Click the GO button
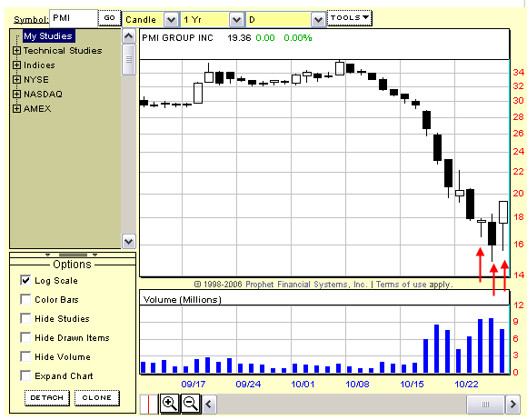The image size is (527, 420). (x=110, y=18)
